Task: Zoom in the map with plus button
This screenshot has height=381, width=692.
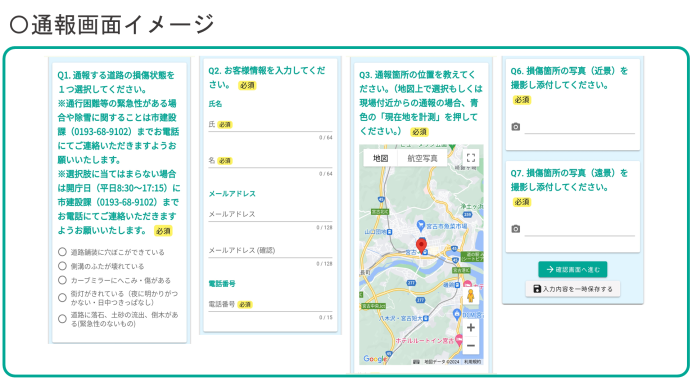Action: tap(471, 328)
